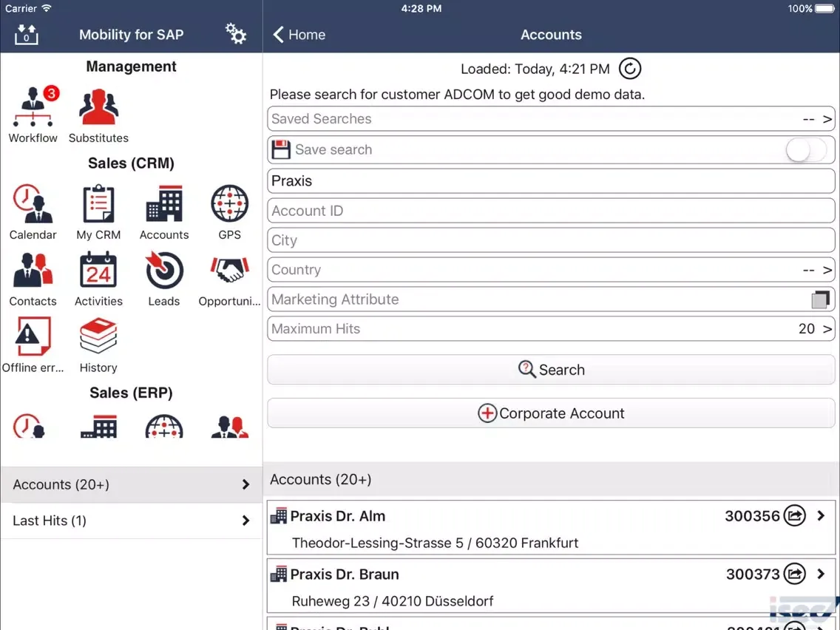Open the My CRM clipboard icon
840x630 pixels.
click(x=98, y=203)
